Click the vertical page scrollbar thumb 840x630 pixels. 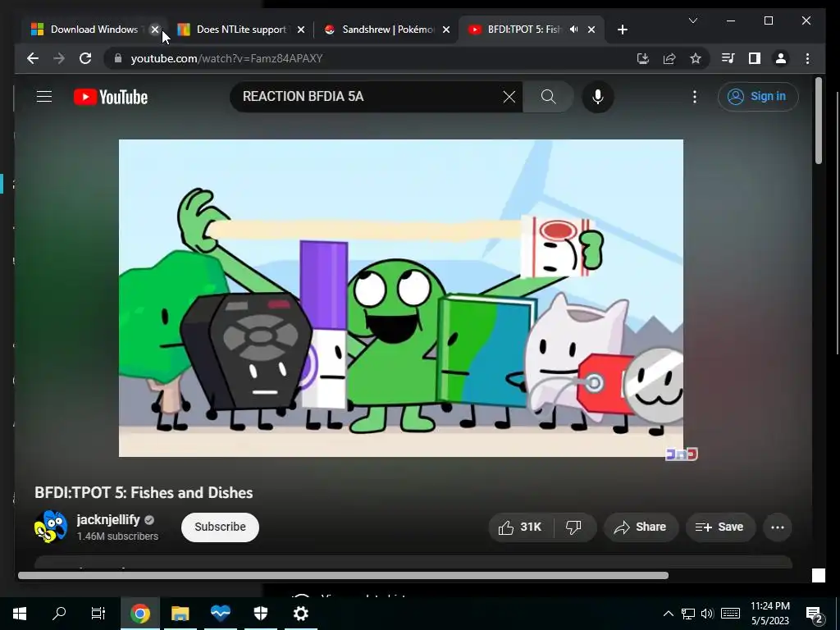click(x=818, y=121)
